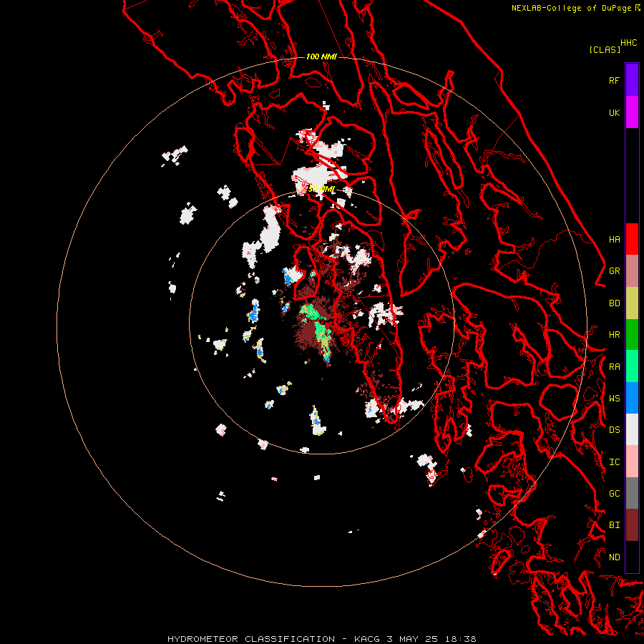Select the GC legend label text
The height and width of the screenshot is (644, 644).
[614, 493]
